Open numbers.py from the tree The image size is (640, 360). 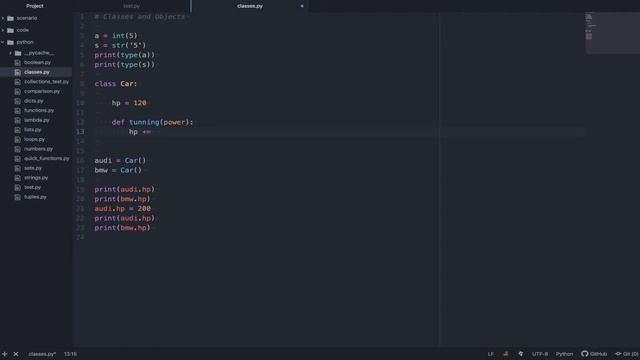(38, 149)
